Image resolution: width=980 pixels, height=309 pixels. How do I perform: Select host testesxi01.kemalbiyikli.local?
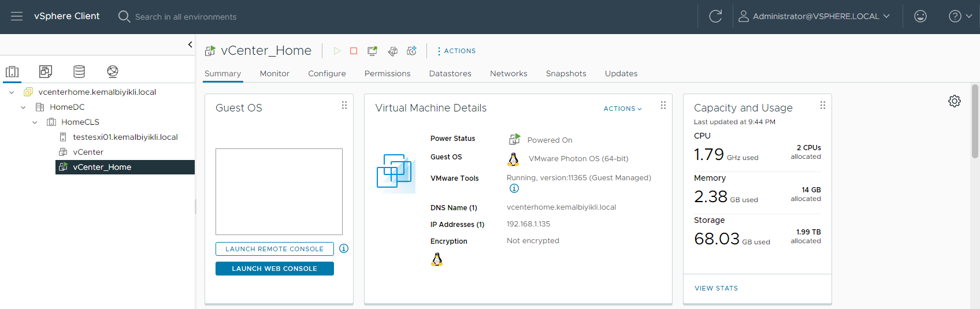coord(125,137)
